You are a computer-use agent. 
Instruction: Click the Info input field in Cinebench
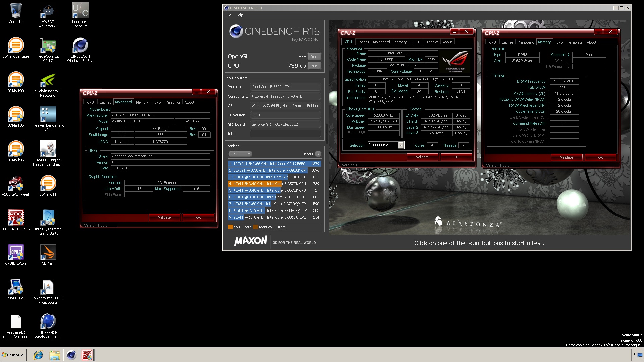click(x=285, y=134)
